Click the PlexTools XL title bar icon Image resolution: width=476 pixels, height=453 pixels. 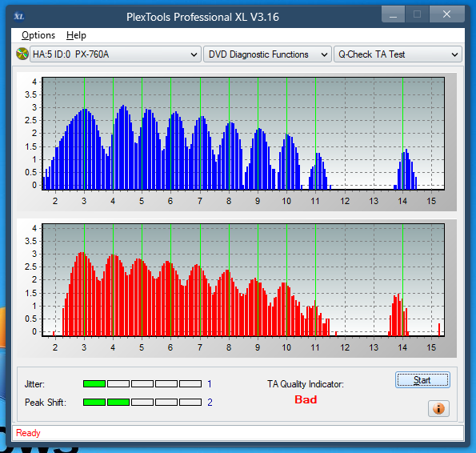click(19, 16)
